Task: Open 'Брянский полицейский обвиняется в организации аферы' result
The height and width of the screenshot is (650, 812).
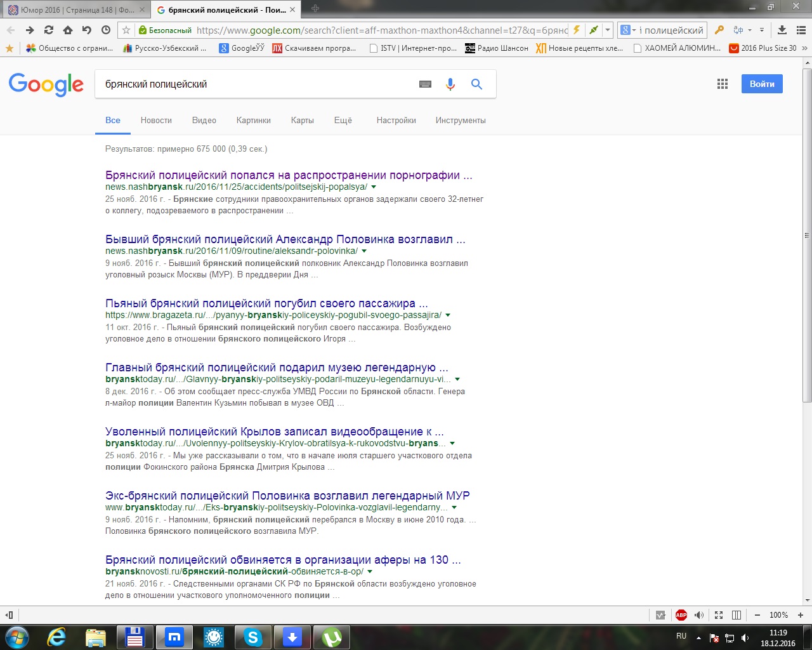Action: tap(283, 560)
